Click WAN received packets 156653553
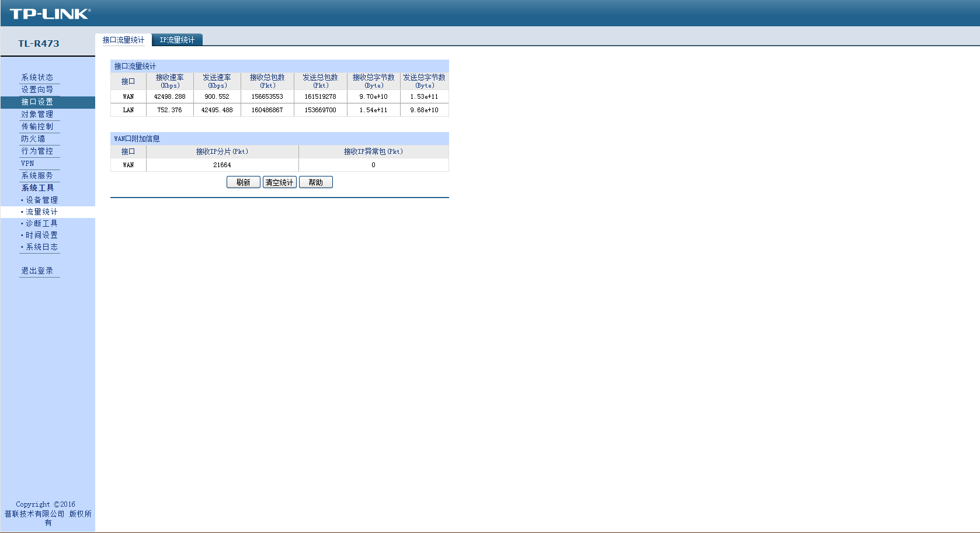 pyautogui.click(x=267, y=96)
